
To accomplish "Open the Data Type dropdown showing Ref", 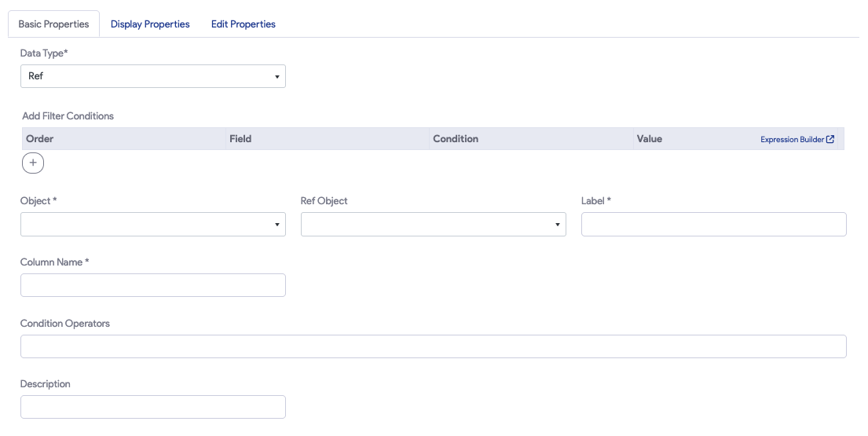I will pos(152,76).
